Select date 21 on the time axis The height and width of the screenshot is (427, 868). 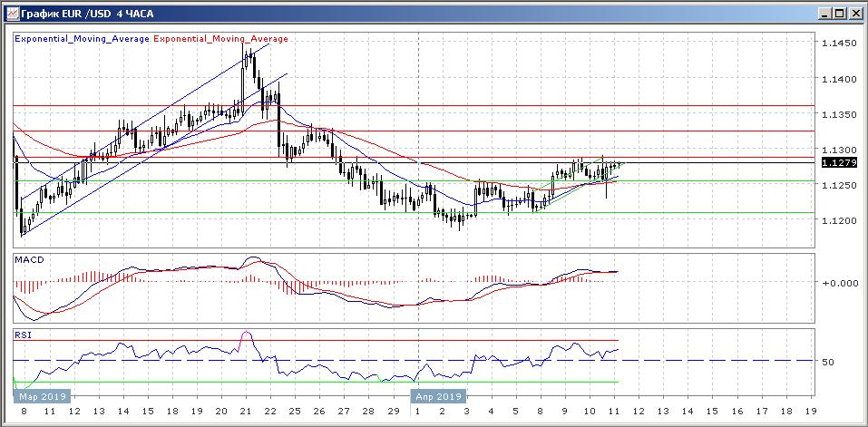coord(246,411)
